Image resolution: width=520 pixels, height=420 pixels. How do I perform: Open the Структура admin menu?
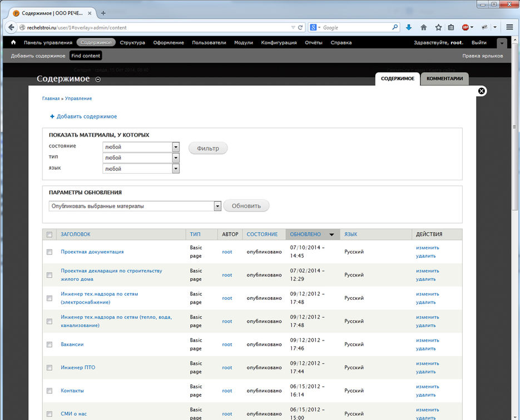tap(132, 42)
